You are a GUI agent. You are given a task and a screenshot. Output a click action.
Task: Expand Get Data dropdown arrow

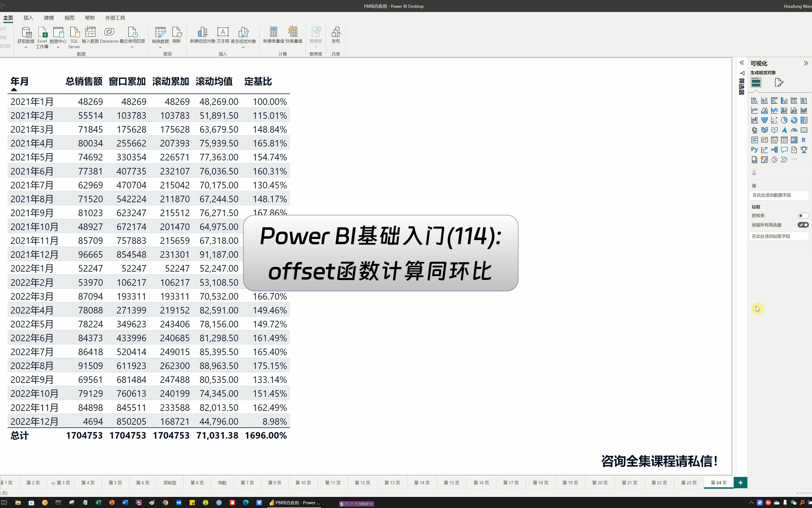tap(26, 47)
